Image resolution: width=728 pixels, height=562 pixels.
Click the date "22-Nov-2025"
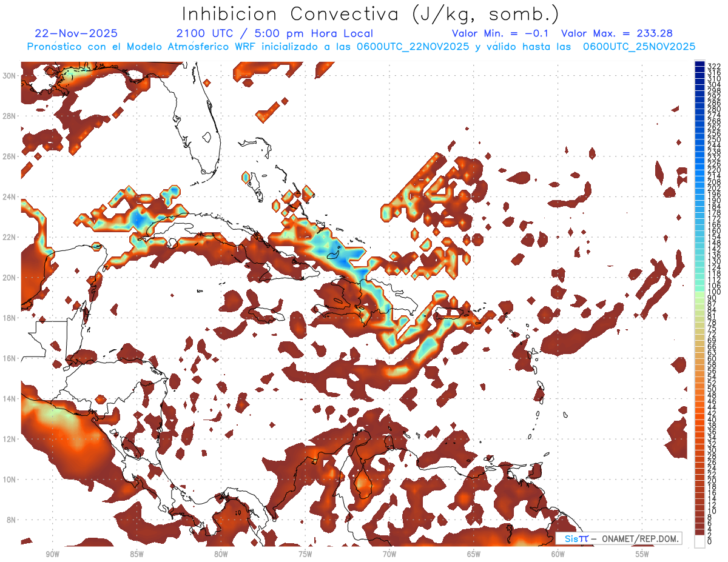tap(76, 33)
